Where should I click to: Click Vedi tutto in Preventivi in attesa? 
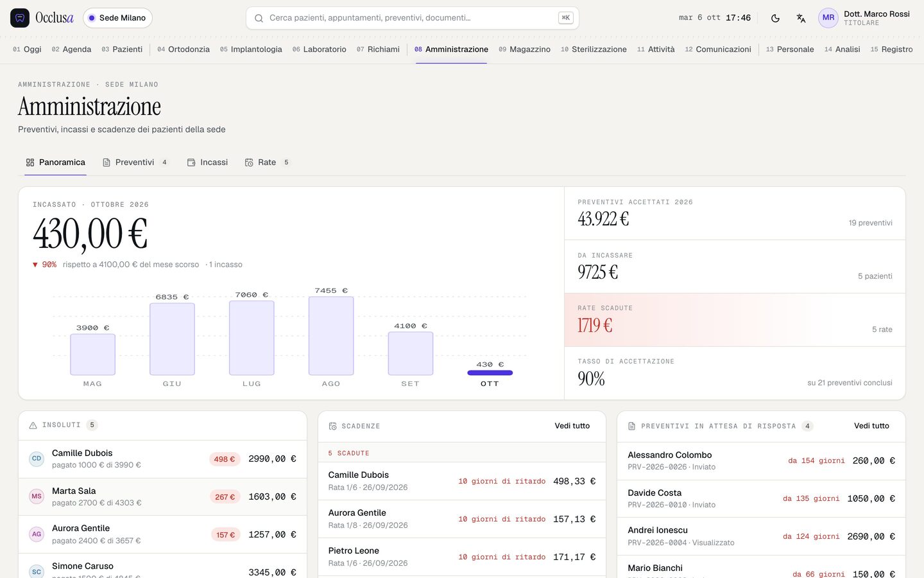[x=871, y=426]
